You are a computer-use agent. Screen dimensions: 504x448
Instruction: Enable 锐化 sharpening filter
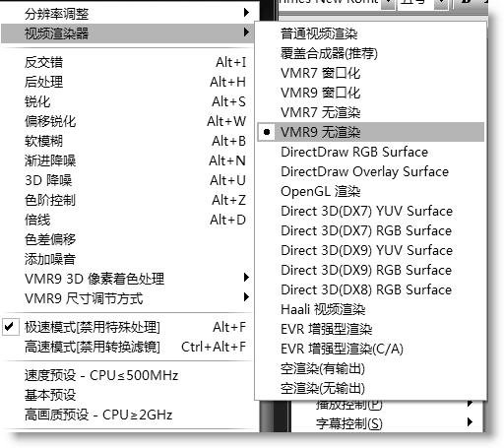128,101
